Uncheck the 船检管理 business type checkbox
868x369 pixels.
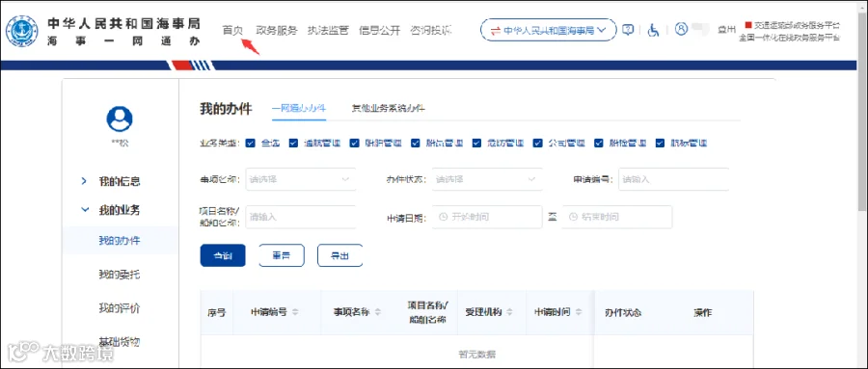599,143
